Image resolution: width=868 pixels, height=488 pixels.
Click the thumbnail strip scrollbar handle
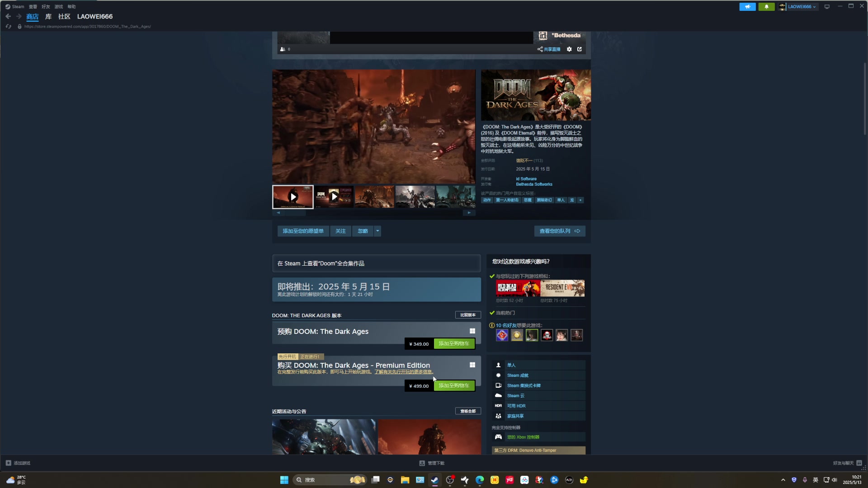(x=296, y=213)
